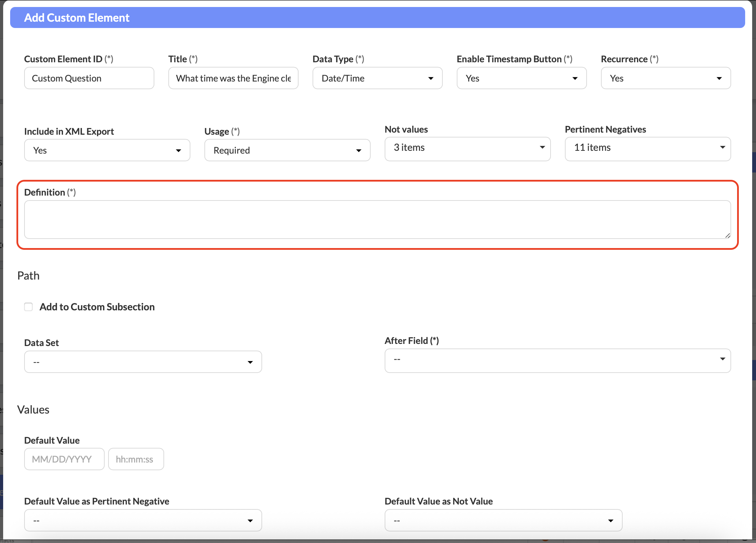
Task: Click the Custom Element ID input field
Action: tap(89, 78)
